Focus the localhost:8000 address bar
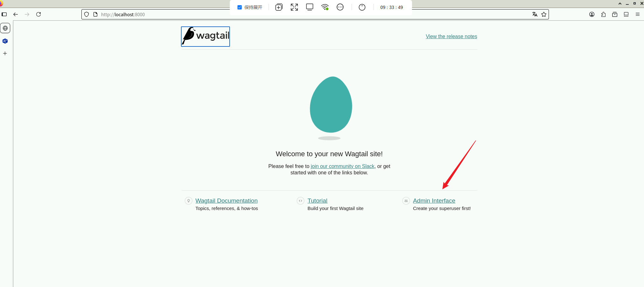644x287 pixels. (x=315, y=14)
